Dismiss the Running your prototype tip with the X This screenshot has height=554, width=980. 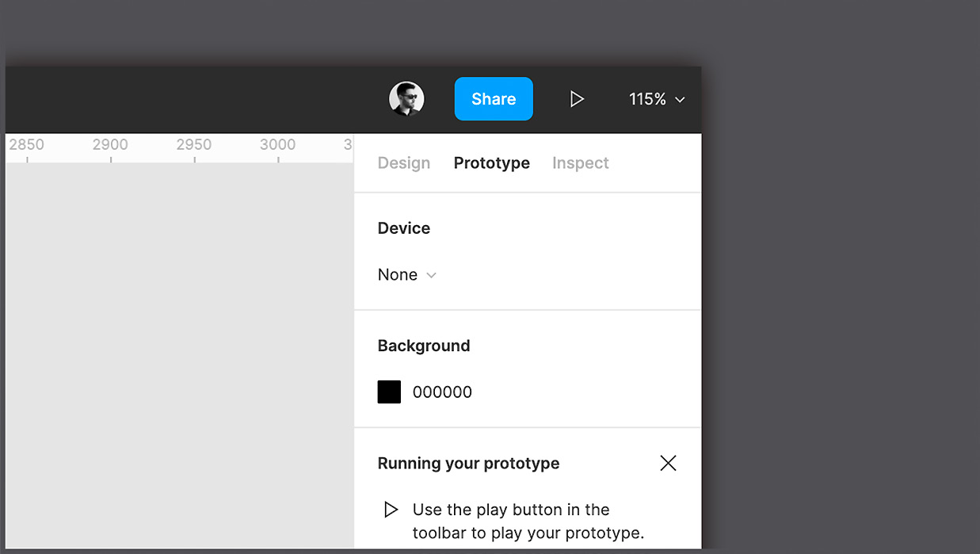[668, 463]
